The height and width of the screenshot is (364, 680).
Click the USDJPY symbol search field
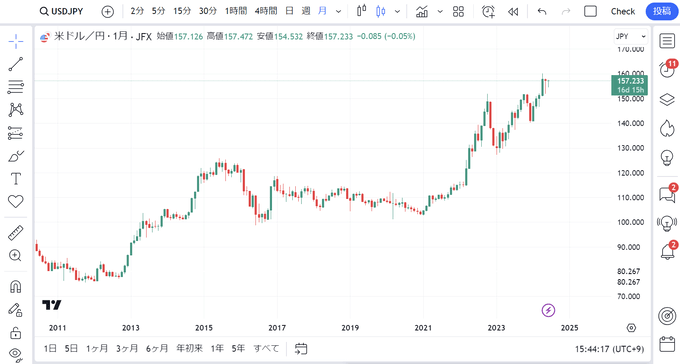pos(62,11)
